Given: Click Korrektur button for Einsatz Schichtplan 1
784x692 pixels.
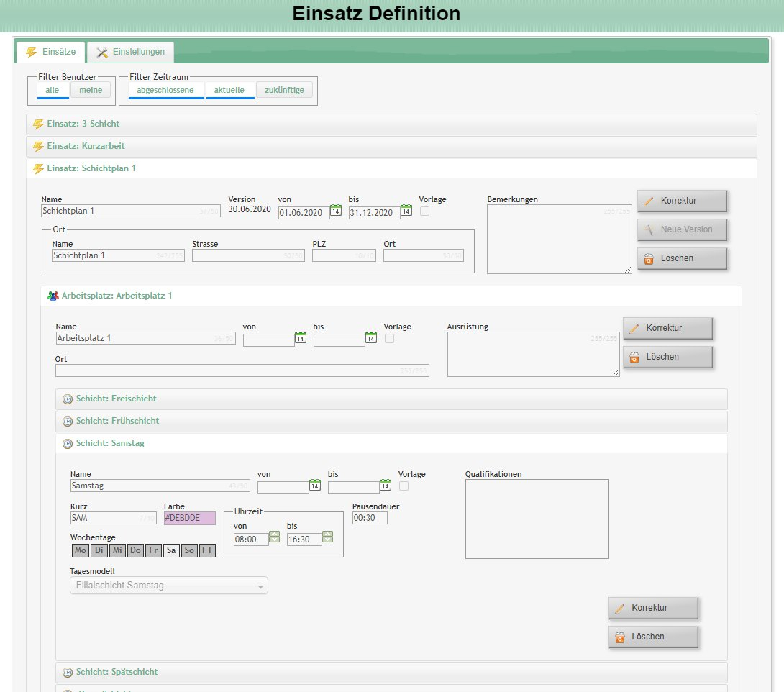Looking at the screenshot, I should coord(682,201).
